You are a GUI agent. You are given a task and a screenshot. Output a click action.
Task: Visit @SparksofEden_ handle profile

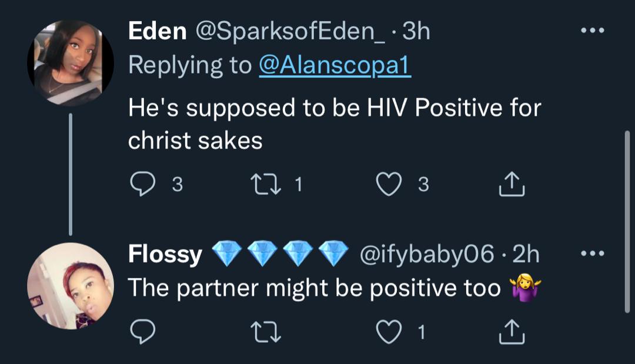coord(290,32)
